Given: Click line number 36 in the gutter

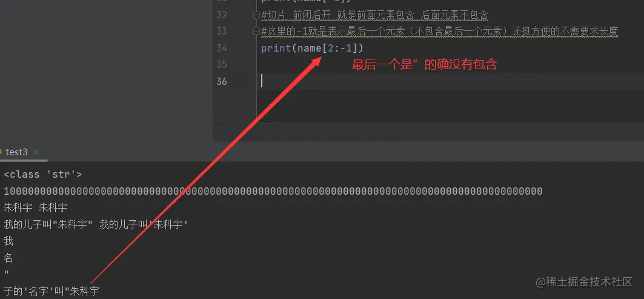Looking at the screenshot, I should click(221, 81).
